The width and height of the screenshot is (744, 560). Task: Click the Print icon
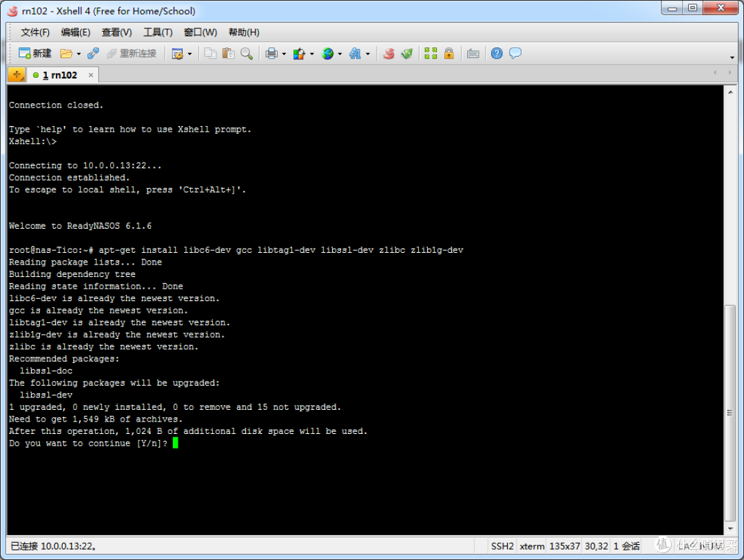click(x=271, y=53)
